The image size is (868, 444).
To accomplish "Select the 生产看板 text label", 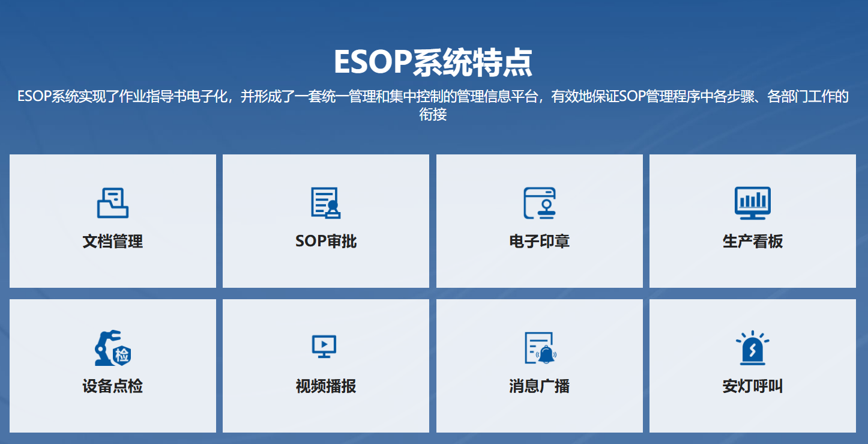I will [753, 242].
